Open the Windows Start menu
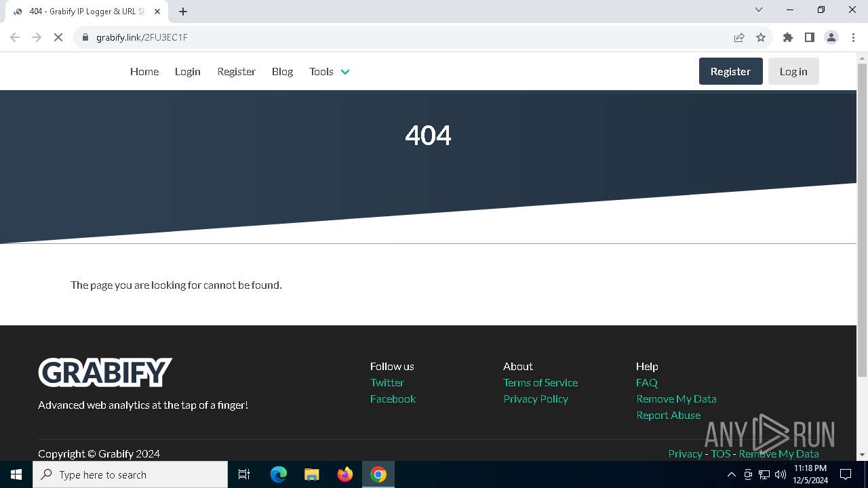This screenshot has width=868, height=488. 16,474
